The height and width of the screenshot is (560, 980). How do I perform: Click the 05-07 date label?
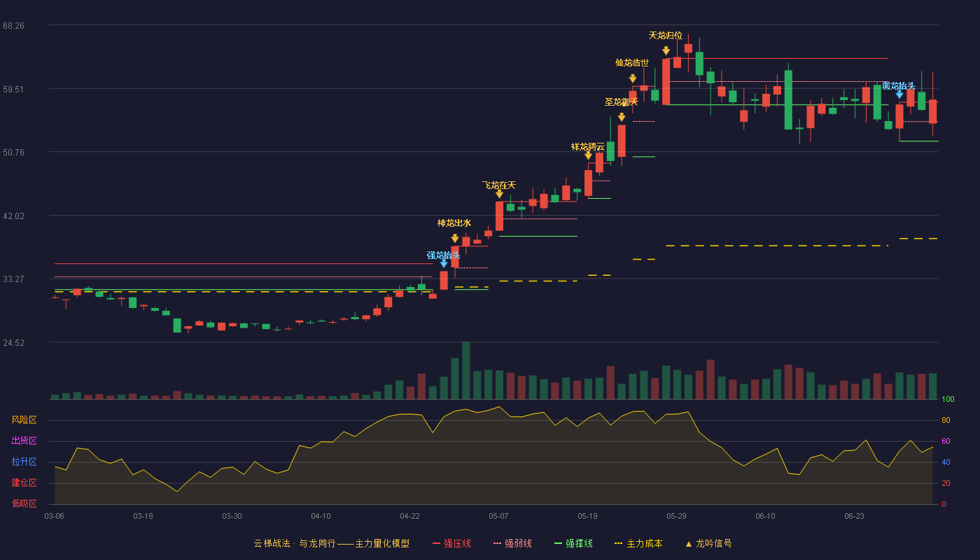click(x=498, y=516)
